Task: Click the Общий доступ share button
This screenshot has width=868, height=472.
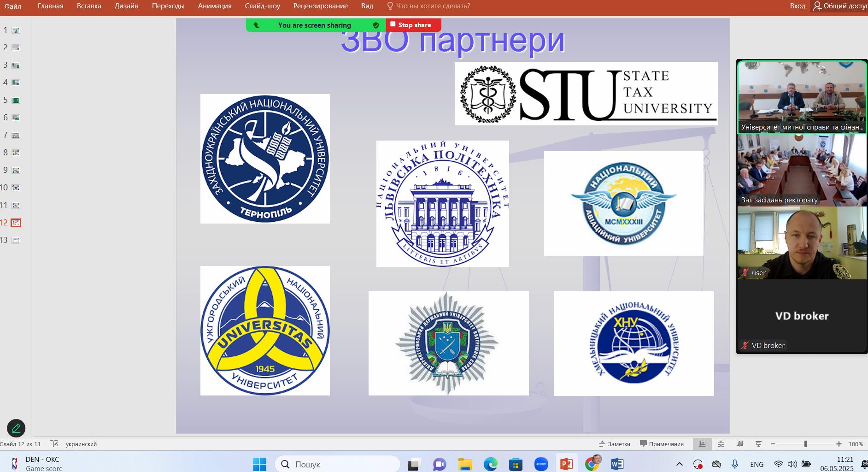Action: [839, 6]
